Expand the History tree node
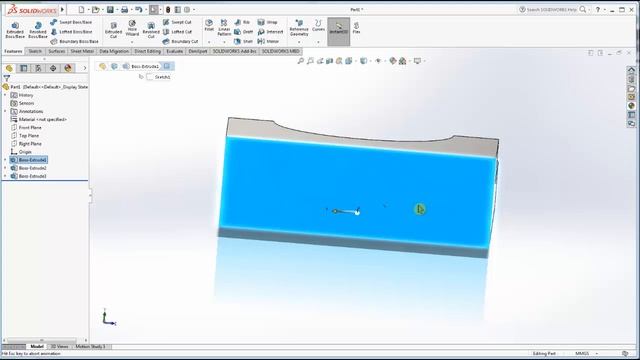The height and width of the screenshot is (360, 640). [x=5, y=95]
